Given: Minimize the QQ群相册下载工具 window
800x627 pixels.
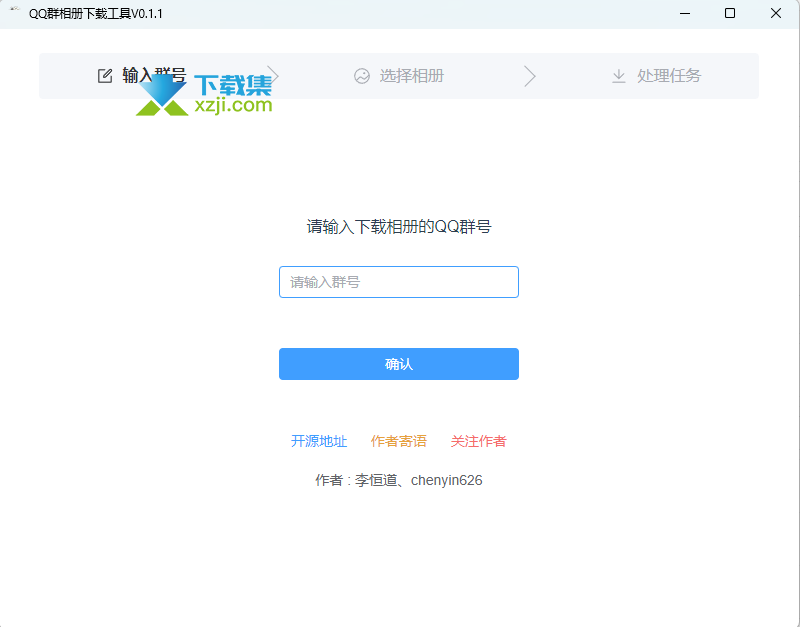Looking at the screenshot, I should [685, 14].
